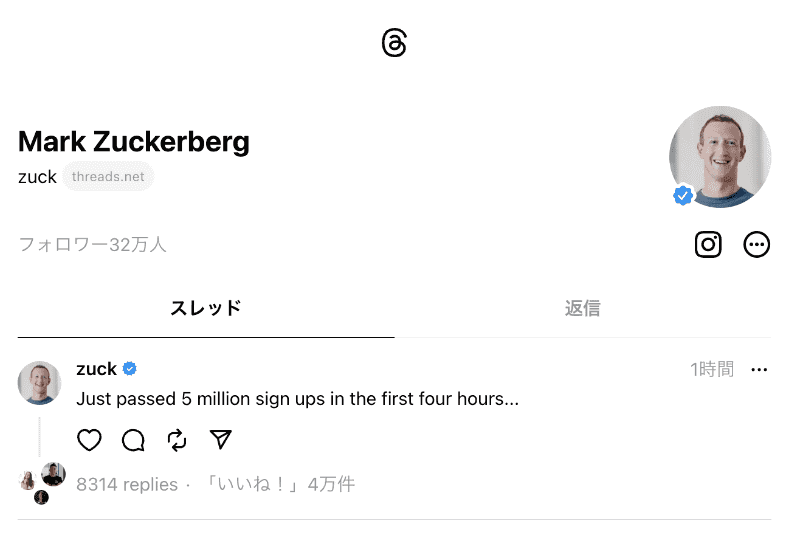
Task: Click the Threads logo at top
Action: [394, 43]
